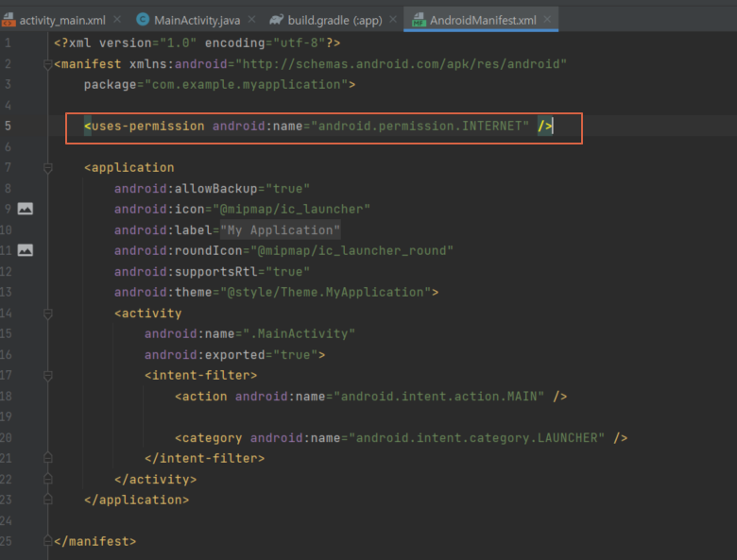Collapse the intent-filter fold on line 17

(x=47, y=375)
